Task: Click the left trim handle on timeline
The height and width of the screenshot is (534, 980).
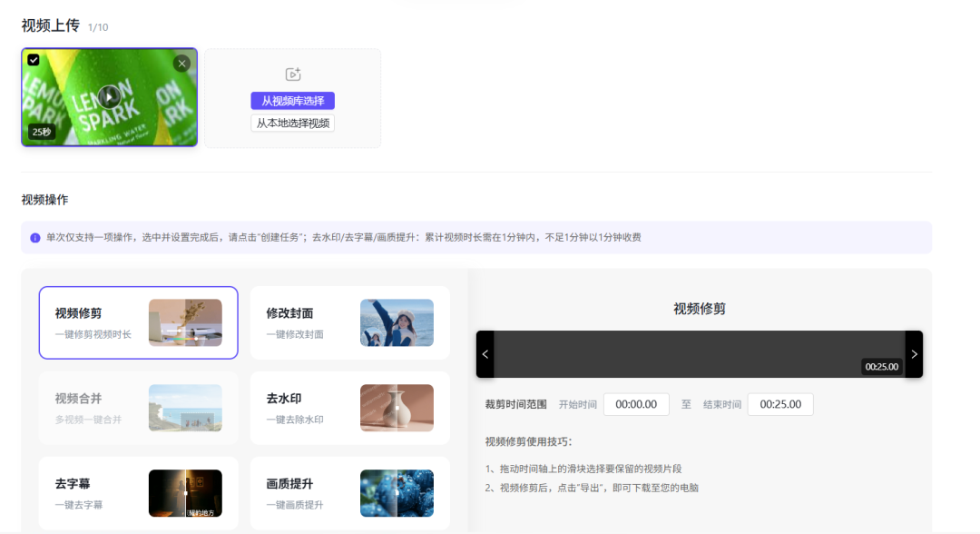Action: (x=485, y=354)
